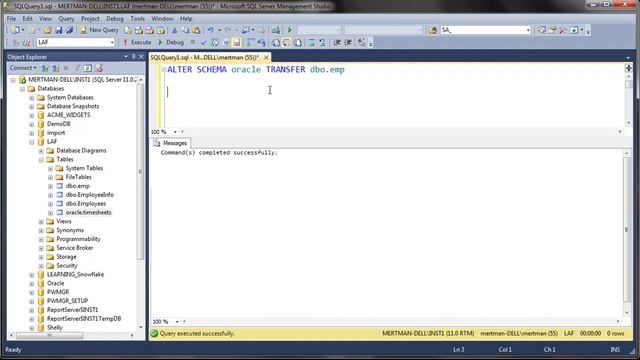Select the Messages results tab
The width and height of the screenshot is (640, 360).
[171, 143]
